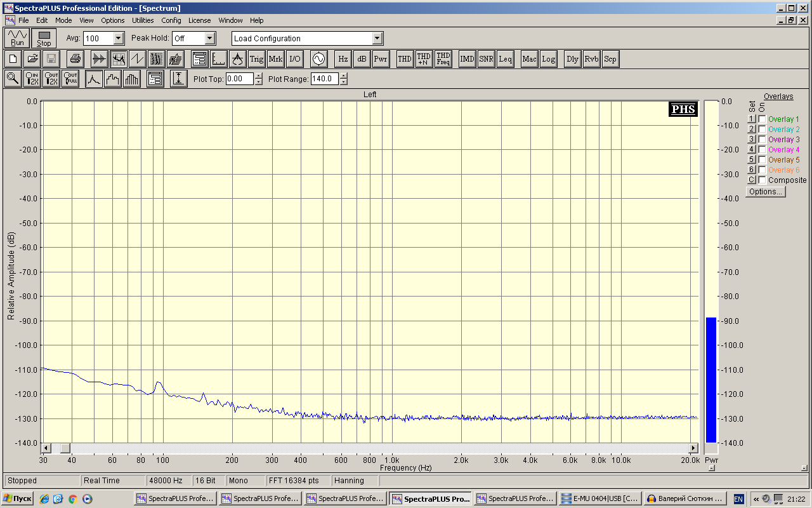Switch to bar graph plot style
The height and width of the screenshot is (508, 812).
(132, 79)
